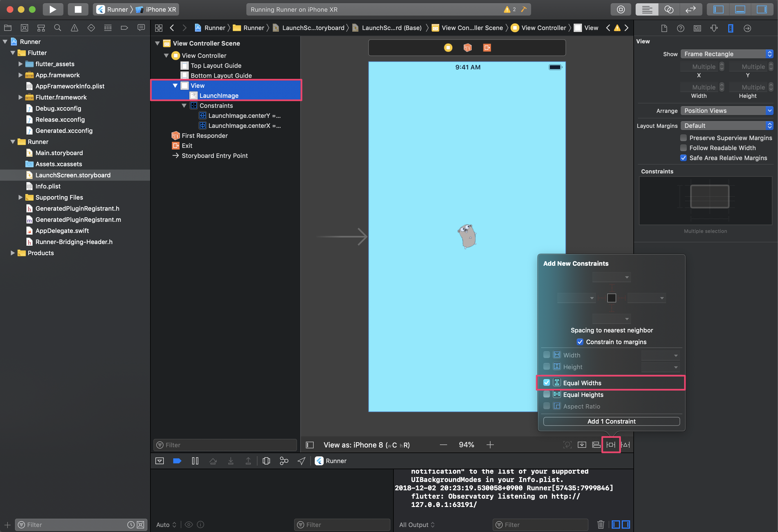
Task: Click the Resolve Auto Layout Issues icon
Action: tap(625, 445)
